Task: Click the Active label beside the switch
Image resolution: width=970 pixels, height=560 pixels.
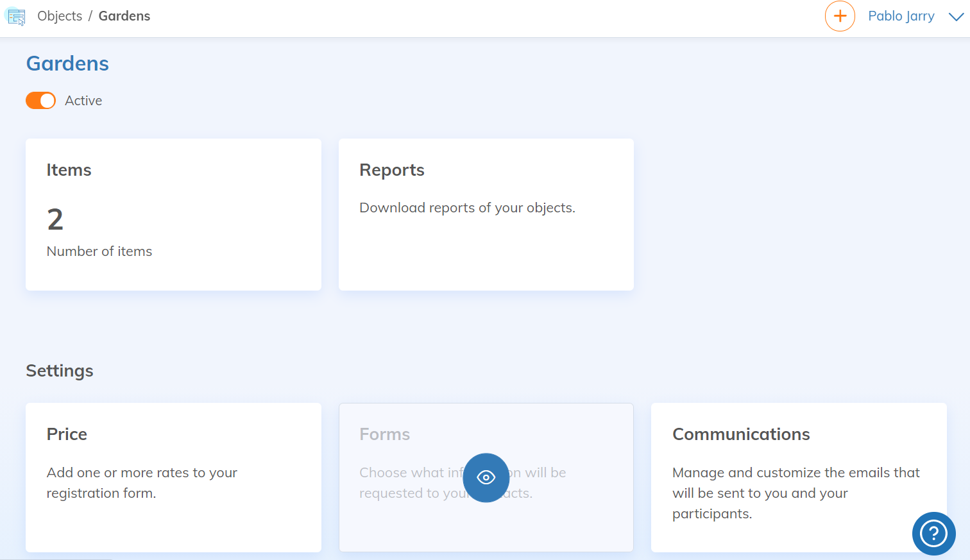Action: pos(83,101)
